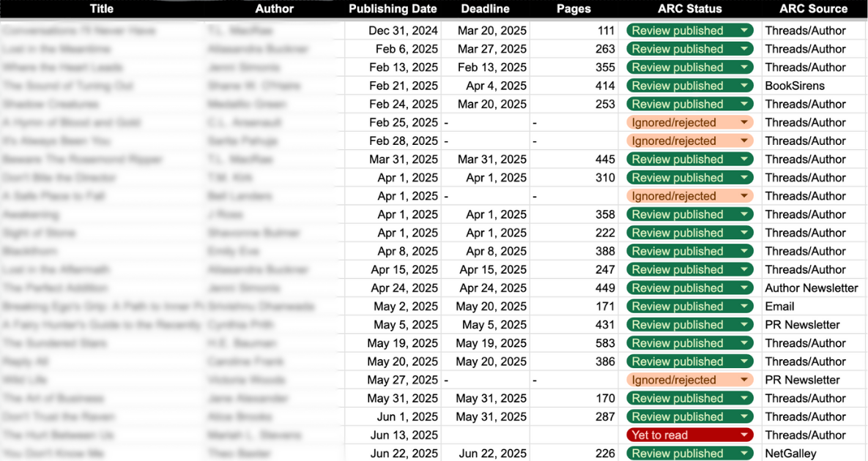This screenshot has height=461, width=868.
Task: Click the Title column header
Action: pyautogui.click(x=102, y=9)
